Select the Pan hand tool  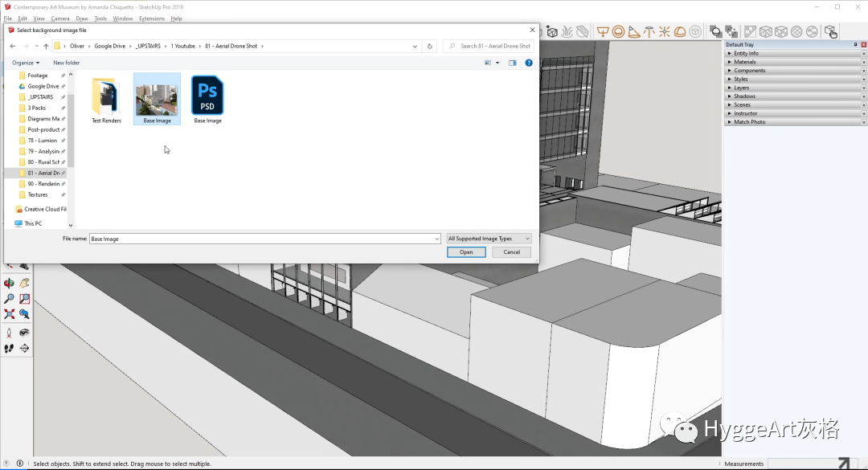(x=24, y=284)
